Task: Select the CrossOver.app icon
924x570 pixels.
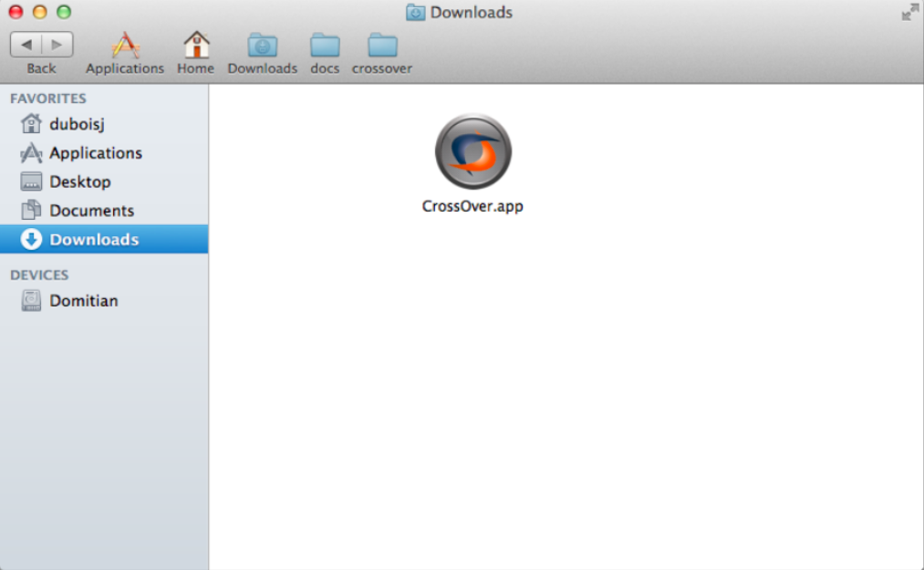Action: tap(472, 151)
